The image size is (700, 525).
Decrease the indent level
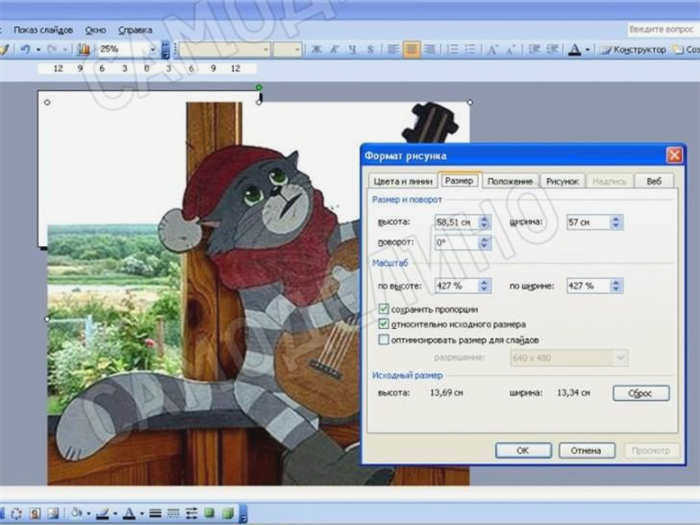[534, 49]
